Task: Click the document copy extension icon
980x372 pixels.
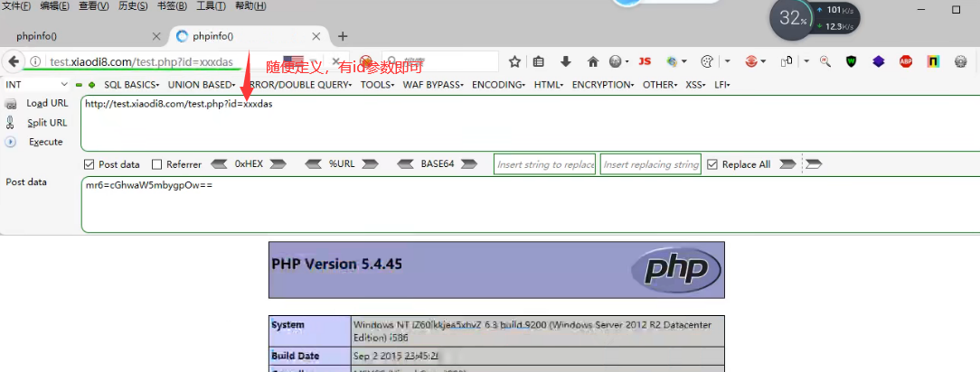Action: pos(787,61)
